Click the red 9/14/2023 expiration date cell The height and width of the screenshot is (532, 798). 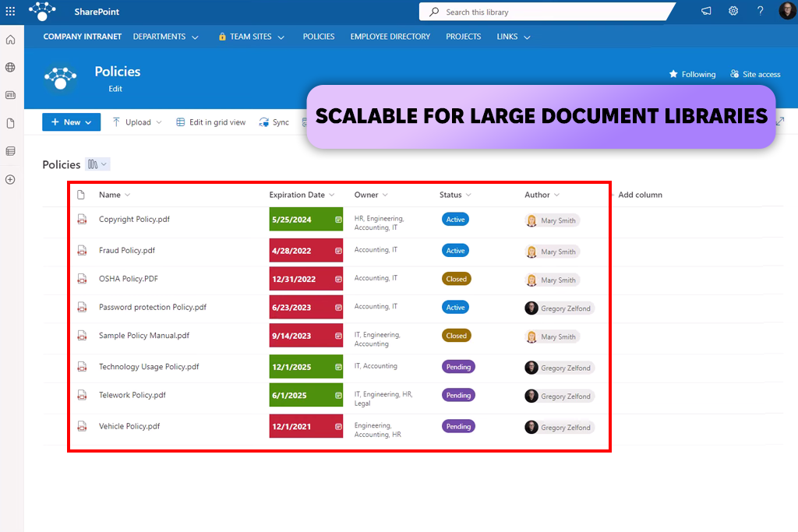point(305,336)
